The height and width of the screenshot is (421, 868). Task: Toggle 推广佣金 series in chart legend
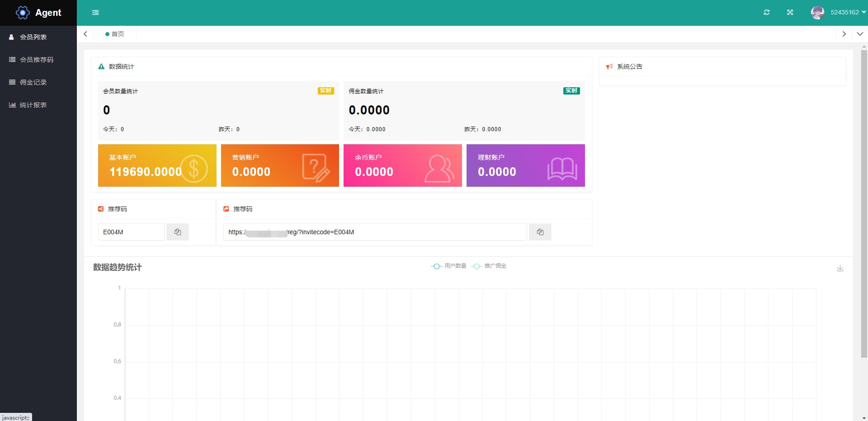489,266
